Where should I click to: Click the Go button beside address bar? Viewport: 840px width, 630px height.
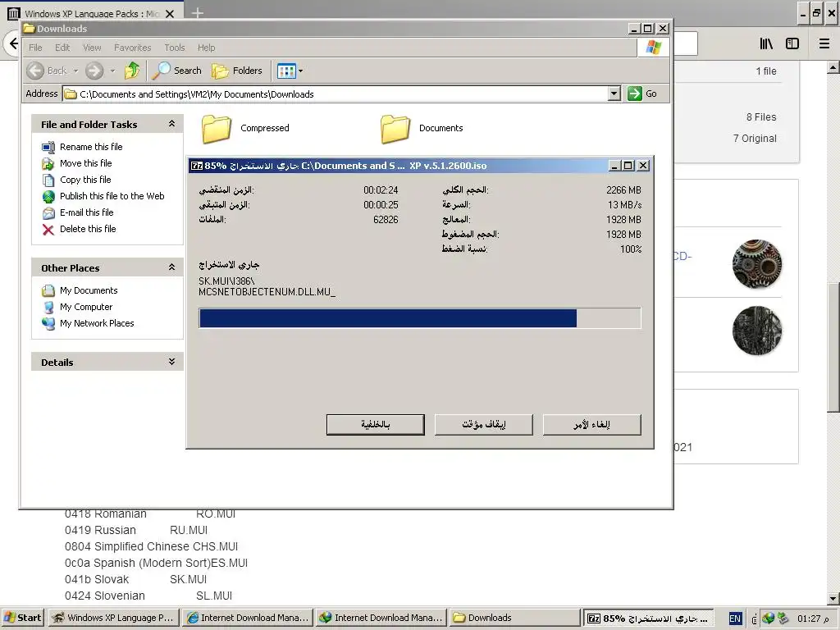click(642, 94)
